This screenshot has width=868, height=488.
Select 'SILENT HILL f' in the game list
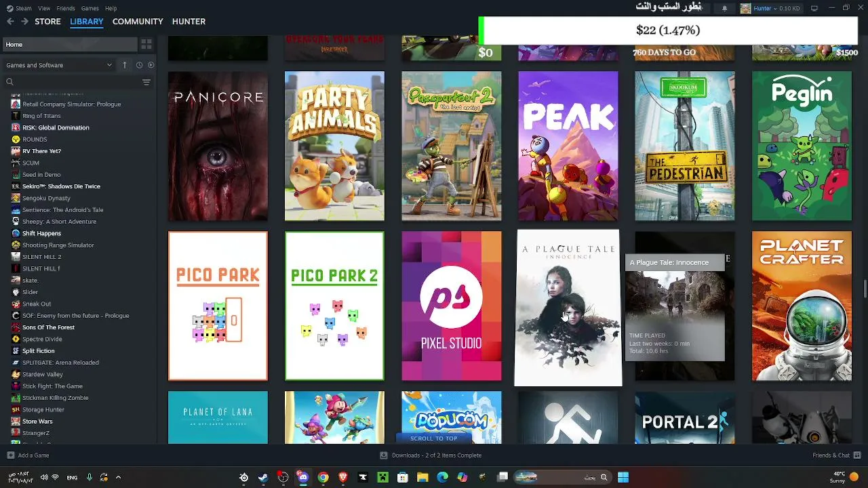pyautogui.click(x=41, y=268)
